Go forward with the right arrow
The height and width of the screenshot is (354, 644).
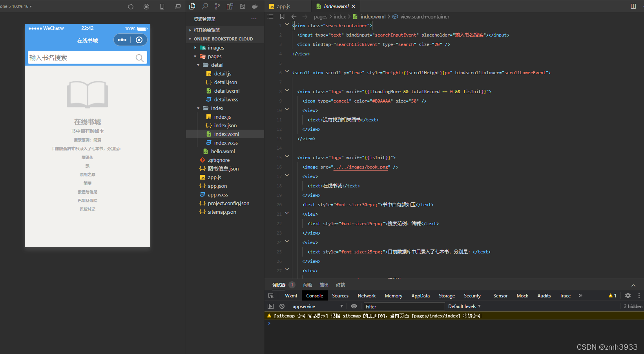pyautogui.click(x=305, y=17)
